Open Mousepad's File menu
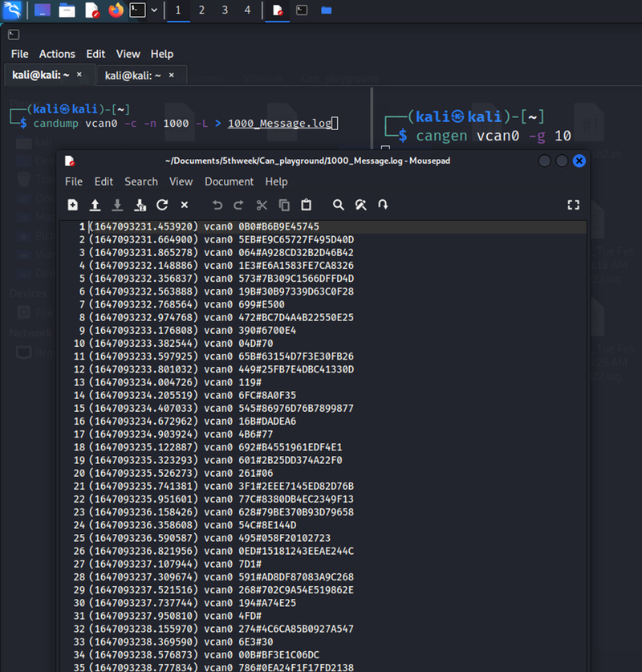This screenshot has height=672, width=642. [x=74, y=181]
